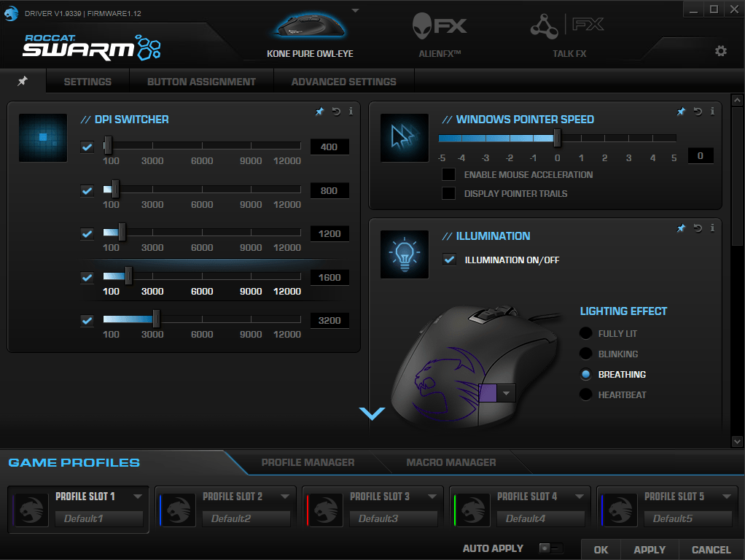The height and width of the screenshot is (560, 745).
Task: Click the Windows Pointer Speed cursor icon
Action: click(404, 137)
